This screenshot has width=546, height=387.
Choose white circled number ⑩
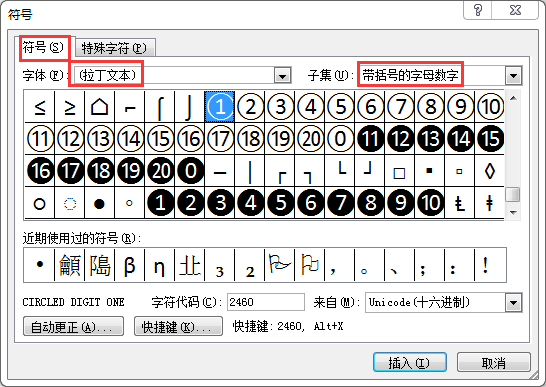(x=490, y=107)
